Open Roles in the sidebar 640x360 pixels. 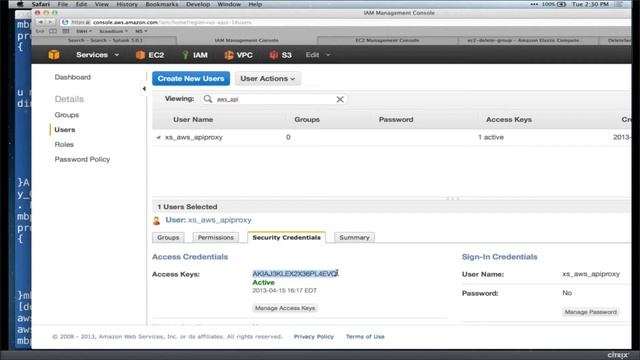pyautogui.click(x=64, y=144)
